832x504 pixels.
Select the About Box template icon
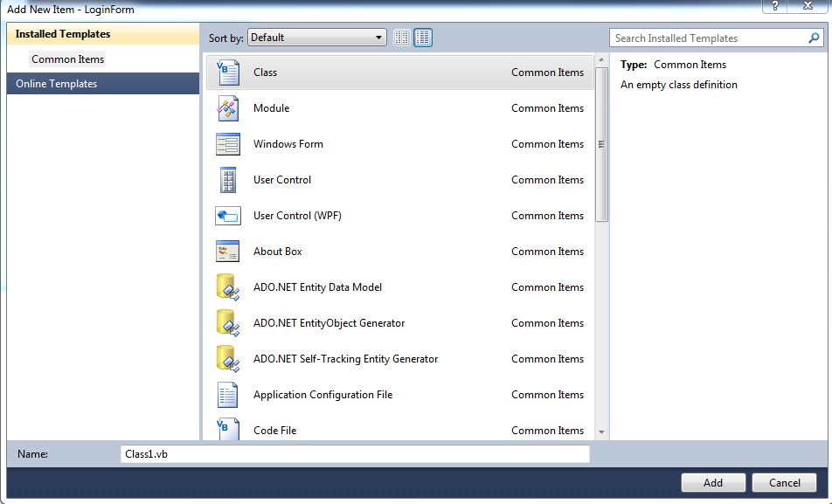[228, 252]
